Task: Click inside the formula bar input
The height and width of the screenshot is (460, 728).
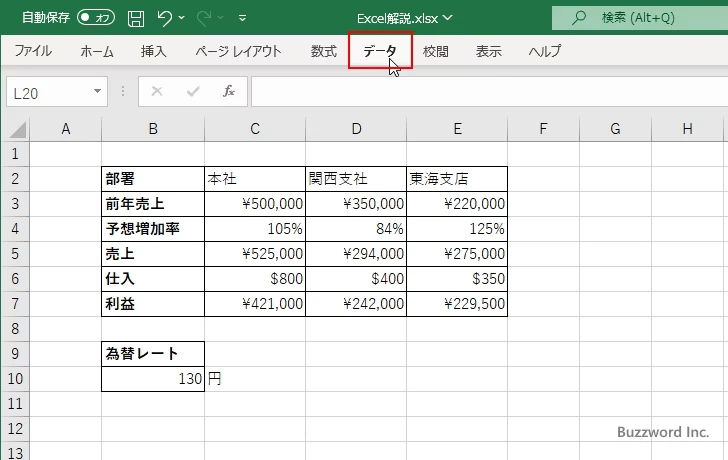Action: coord(489,92)
